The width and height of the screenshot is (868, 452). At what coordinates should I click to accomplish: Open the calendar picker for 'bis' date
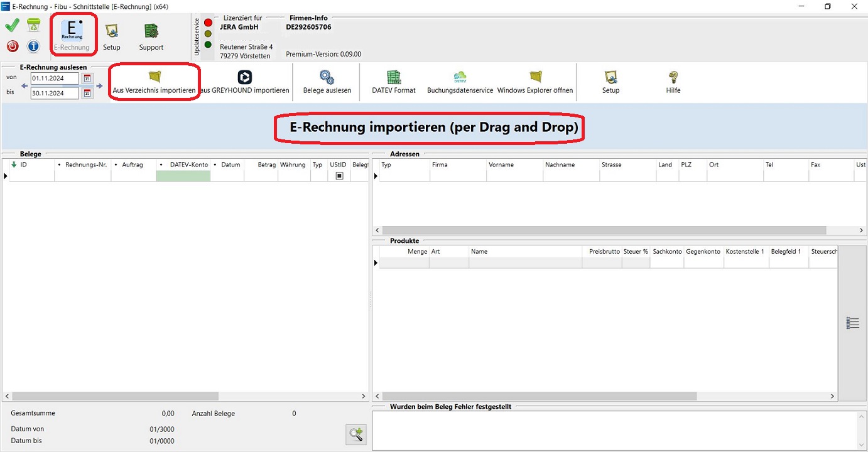[87, 94]
